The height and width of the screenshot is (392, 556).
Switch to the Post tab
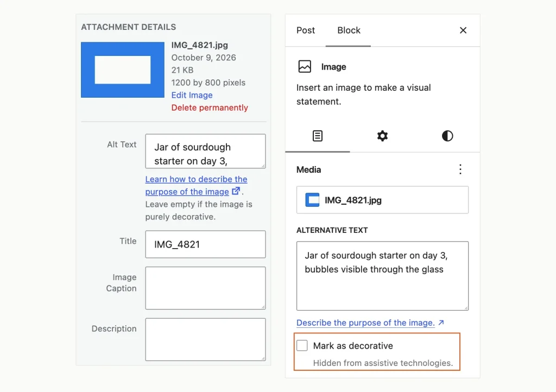tap(306, 30)
